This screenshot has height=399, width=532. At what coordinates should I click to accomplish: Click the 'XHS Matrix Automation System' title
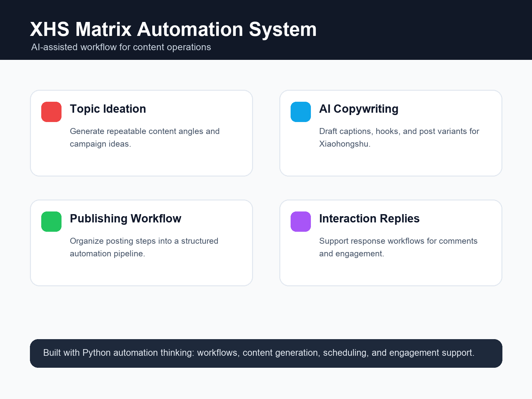pyautogui.click(x=173, y=29)
